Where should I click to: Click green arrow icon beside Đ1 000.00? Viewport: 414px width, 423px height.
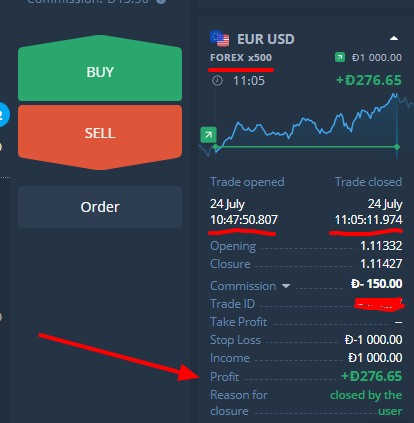click(x=340, y=57)
